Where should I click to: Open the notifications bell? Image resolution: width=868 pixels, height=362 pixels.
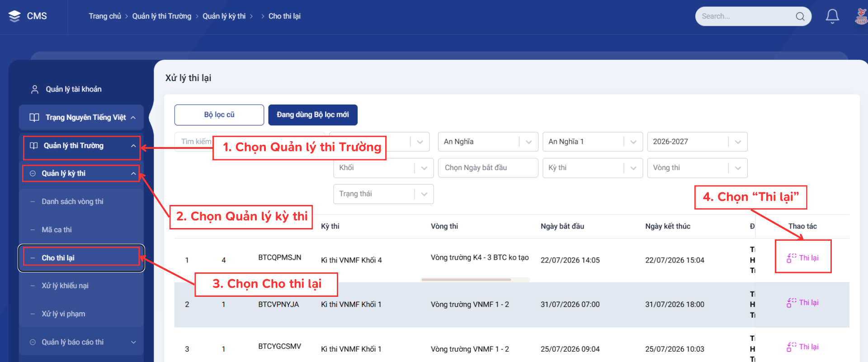[x=832, y=16]
